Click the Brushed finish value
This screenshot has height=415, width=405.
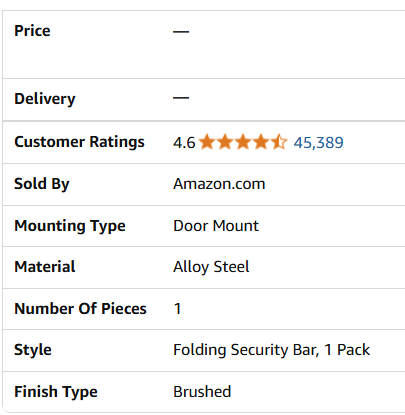pyautogui.click(x=202, y=392)
